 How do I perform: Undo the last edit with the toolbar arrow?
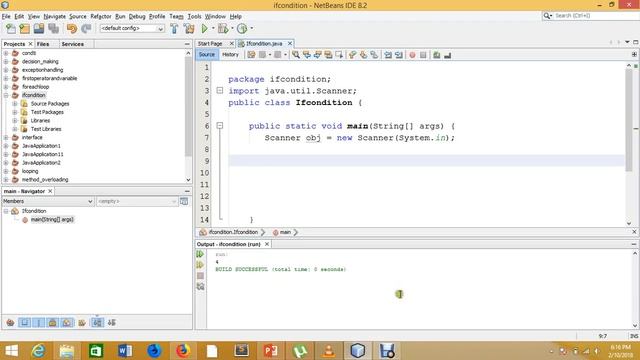[x=72, y=29]
